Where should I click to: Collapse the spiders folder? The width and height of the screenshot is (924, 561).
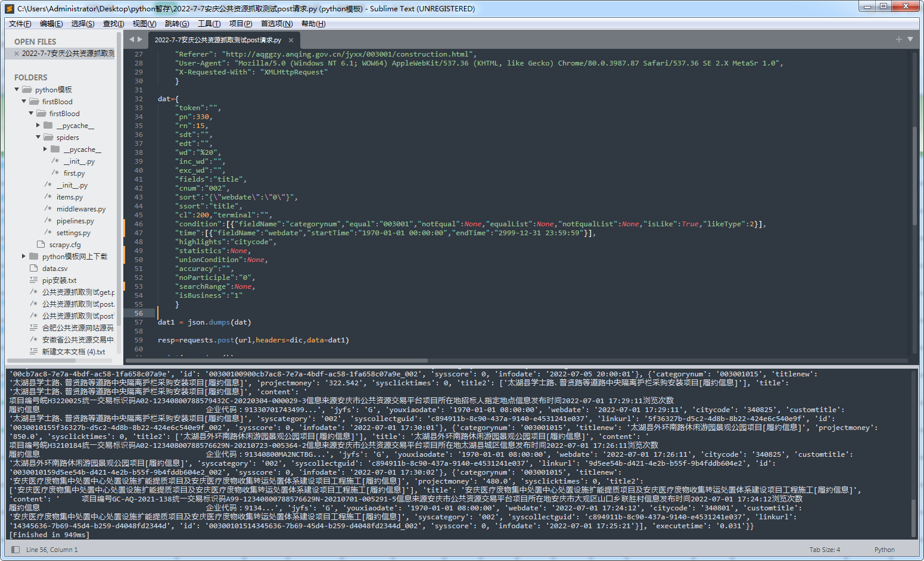point(38,138)
